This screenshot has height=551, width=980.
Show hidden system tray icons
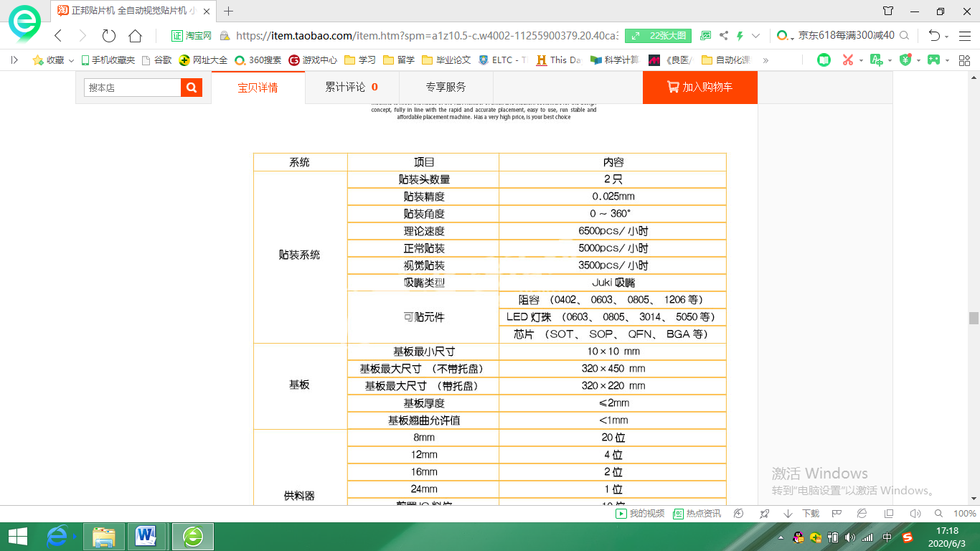click(x=781, y=537)
